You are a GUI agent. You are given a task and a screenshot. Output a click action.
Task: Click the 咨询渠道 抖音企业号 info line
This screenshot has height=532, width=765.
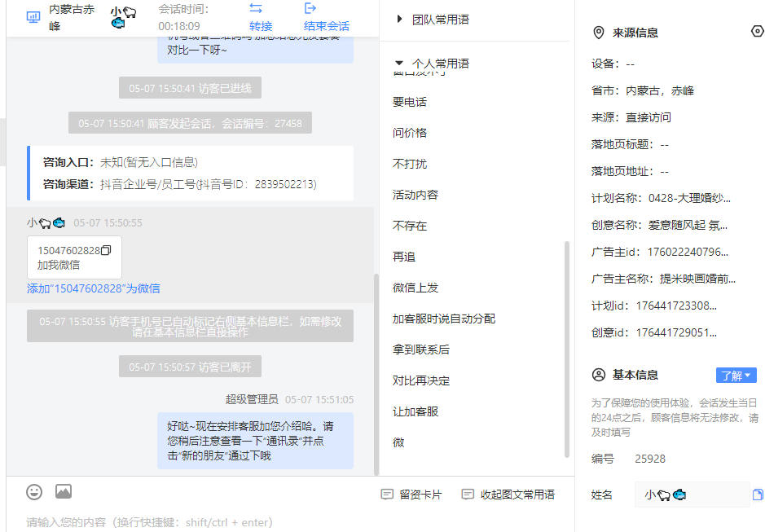pyautogui.click(x=179, y=184)
